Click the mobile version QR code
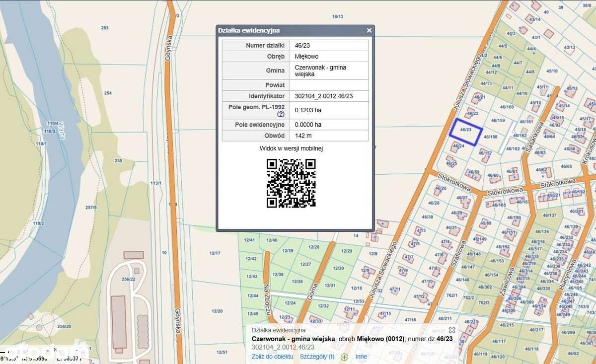Image resolution: width=596 pixels, height=364 pixels. point(291,183)
